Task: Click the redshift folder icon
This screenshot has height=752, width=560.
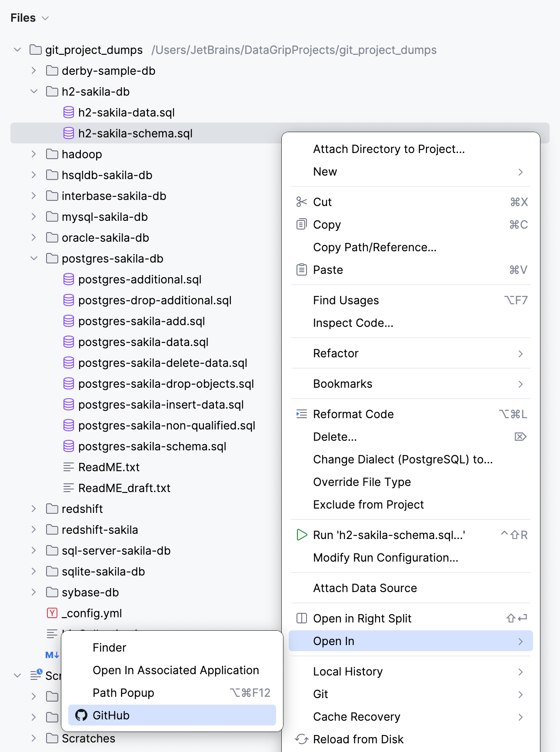Action: tap(52, 509)
